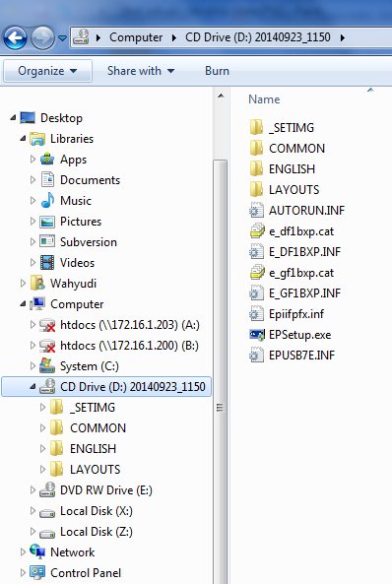The width and height of the screenshot is (392, 584).
Task: Expand the Apps library
Action: [x=33, y=159]
